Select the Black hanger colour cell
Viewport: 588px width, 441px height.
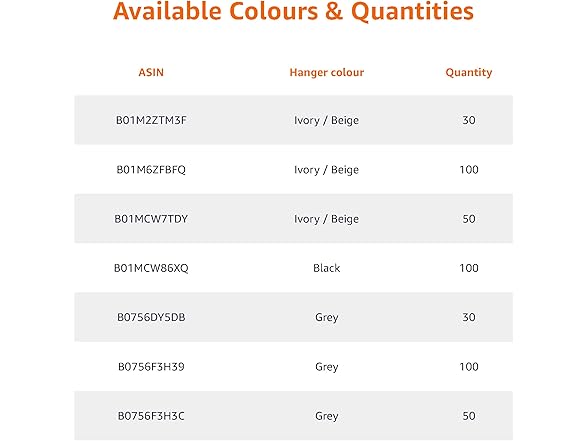click(327, 268)
